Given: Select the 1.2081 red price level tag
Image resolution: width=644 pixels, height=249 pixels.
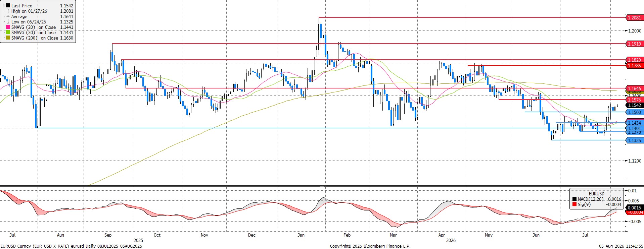Looking at the screenshot, I should (x=635, y=17).
